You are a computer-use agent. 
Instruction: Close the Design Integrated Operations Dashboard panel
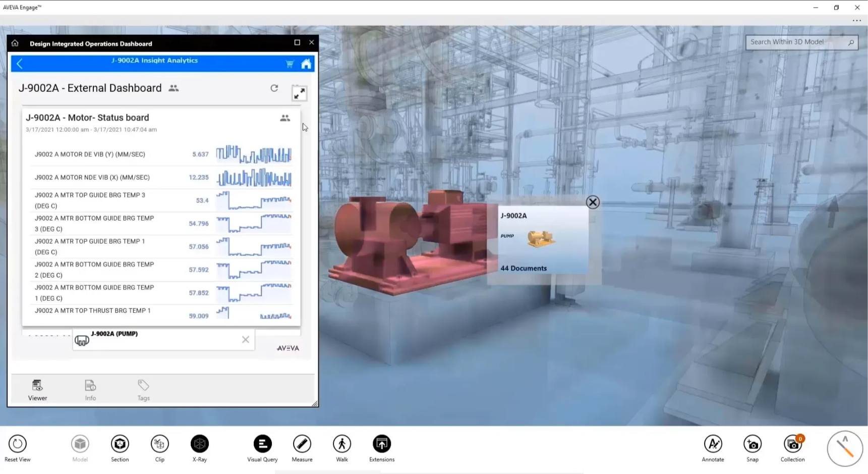[x=311, y=42]
